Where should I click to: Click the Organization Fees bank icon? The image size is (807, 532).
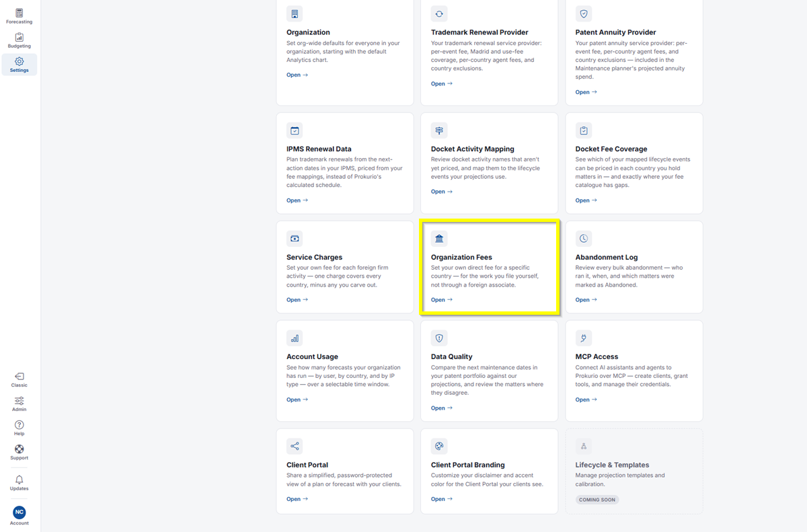(439, 239)
